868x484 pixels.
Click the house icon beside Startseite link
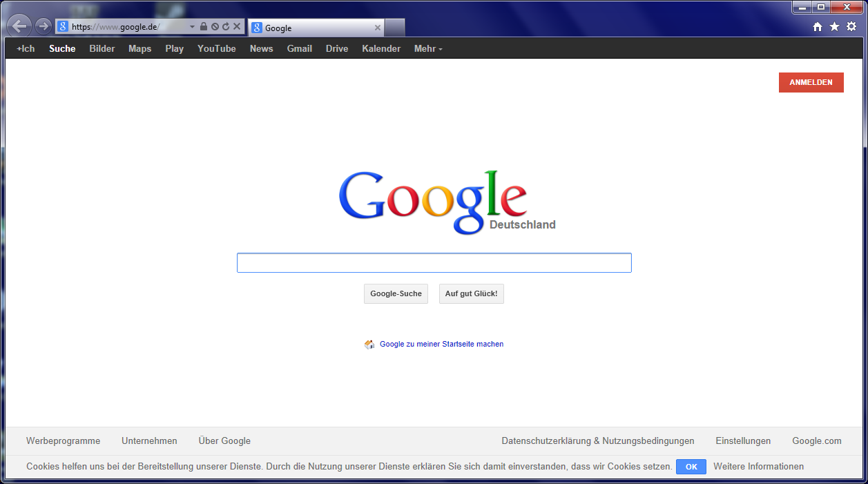coord(369,344)
